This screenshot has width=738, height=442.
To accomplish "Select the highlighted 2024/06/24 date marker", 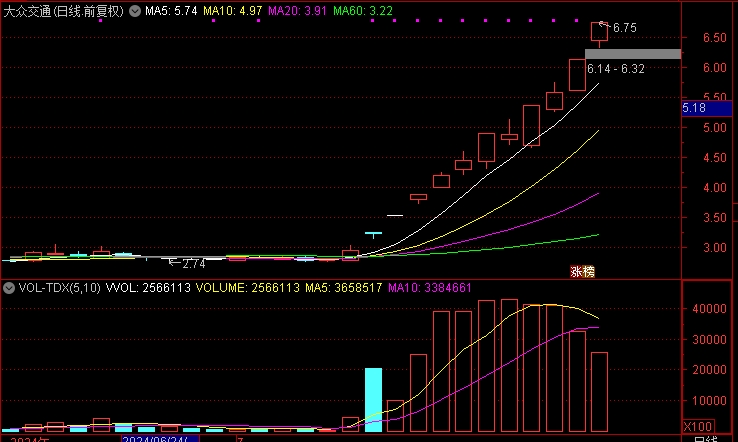I will (x=160, y=439).
